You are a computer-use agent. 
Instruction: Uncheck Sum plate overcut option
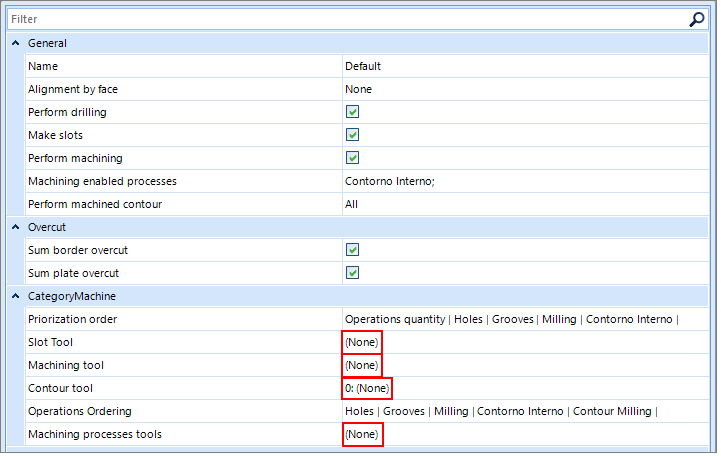pos(352,273)
